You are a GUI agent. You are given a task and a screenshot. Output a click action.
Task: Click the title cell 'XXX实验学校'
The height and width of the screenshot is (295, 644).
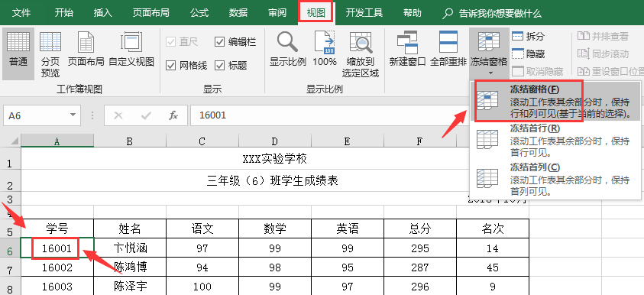[x=275, y=159]
